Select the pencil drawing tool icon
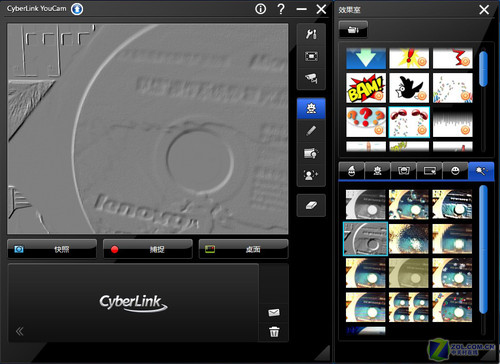The width and height of the screenshot is (500, 364). (311, 131)
